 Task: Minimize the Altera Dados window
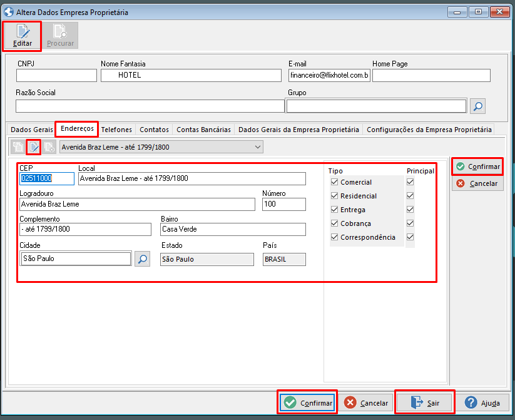coord(457,12)
